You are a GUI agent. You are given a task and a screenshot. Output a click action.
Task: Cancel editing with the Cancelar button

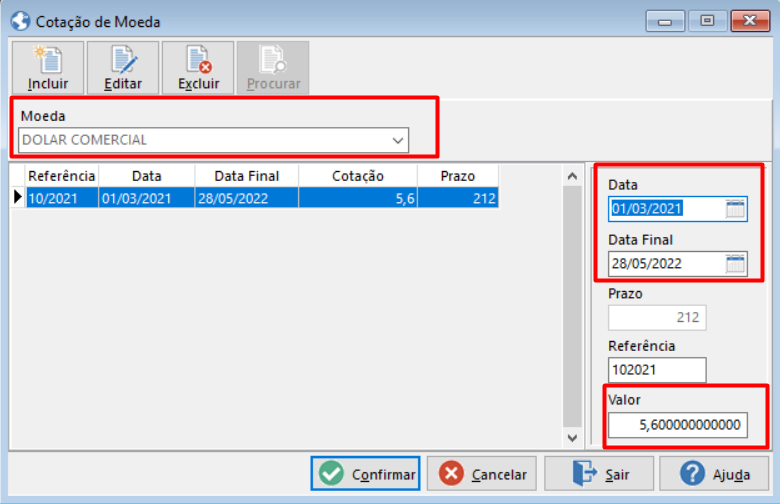click(x=482, y=474)
